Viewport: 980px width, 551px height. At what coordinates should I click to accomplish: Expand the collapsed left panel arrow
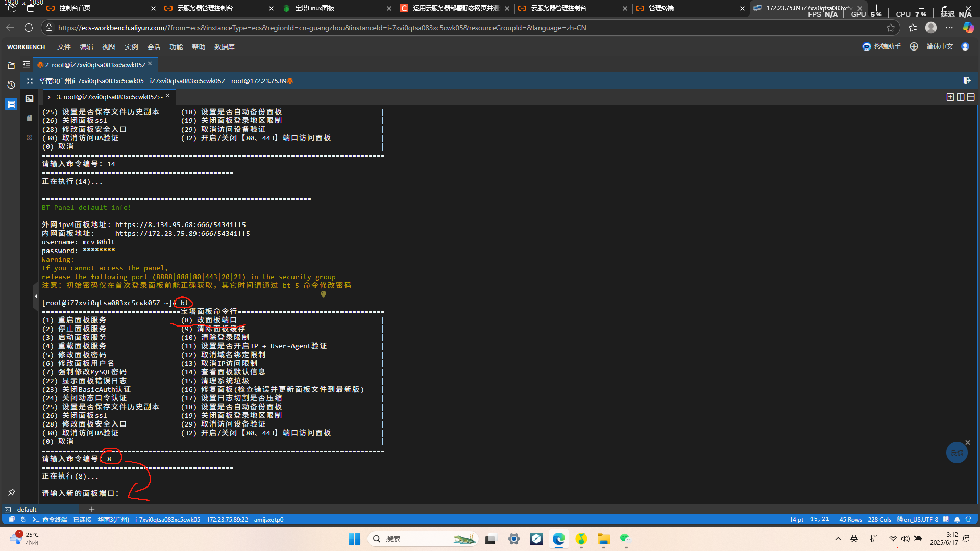(36, 296)
